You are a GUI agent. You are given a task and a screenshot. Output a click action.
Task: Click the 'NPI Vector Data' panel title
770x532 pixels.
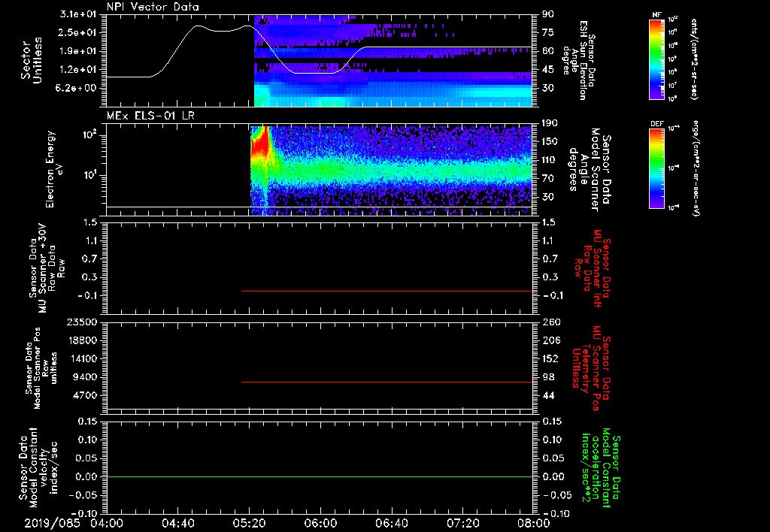(x=153, y=7)
